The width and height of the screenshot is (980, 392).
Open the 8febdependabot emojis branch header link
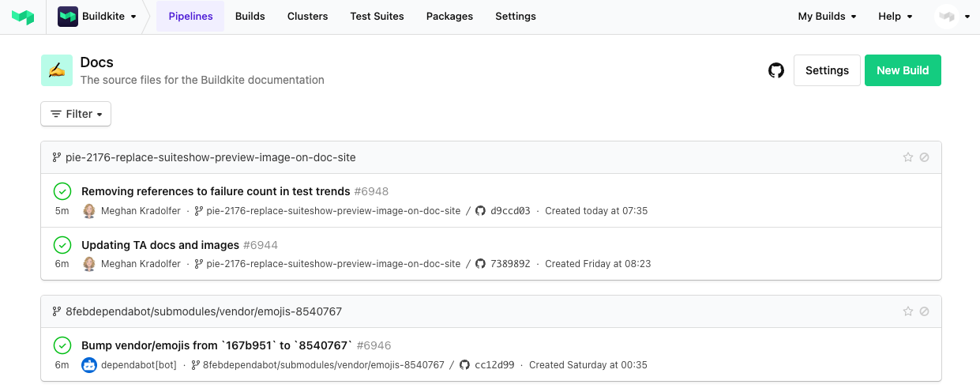point(197,311)
